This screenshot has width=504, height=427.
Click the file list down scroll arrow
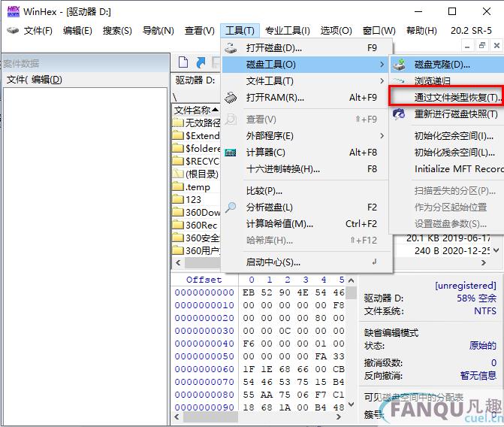pos(496,250)
